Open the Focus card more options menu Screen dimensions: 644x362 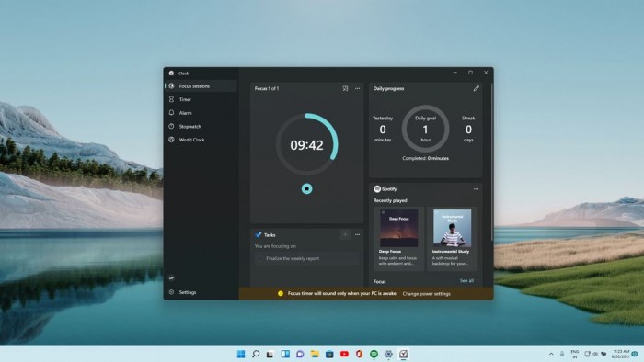(357, 88)
